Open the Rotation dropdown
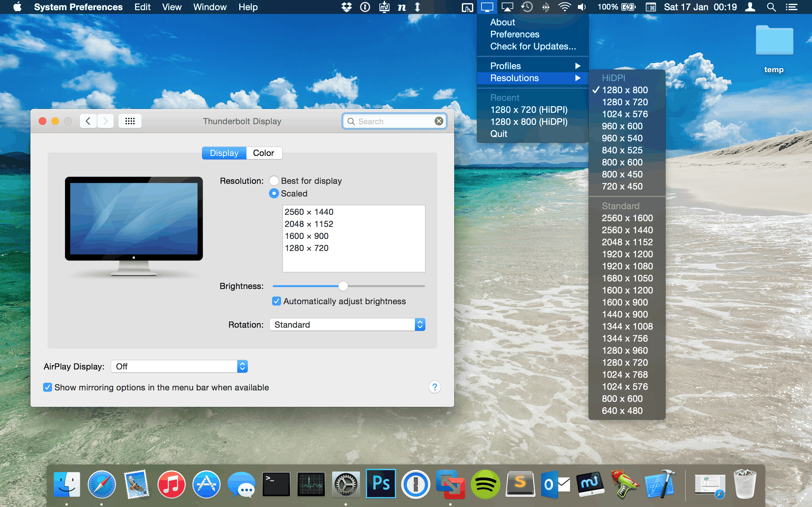Screen dimensions: 812x507 click(x=347, y=324)
